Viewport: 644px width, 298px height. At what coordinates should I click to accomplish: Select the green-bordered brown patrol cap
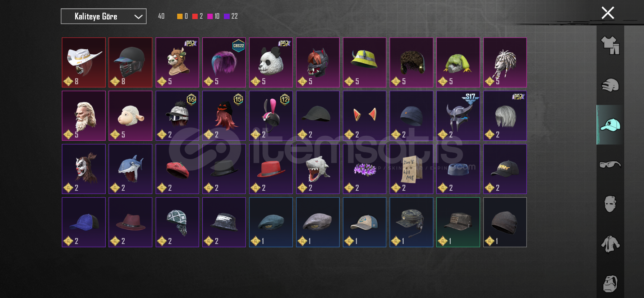point(458,222)
